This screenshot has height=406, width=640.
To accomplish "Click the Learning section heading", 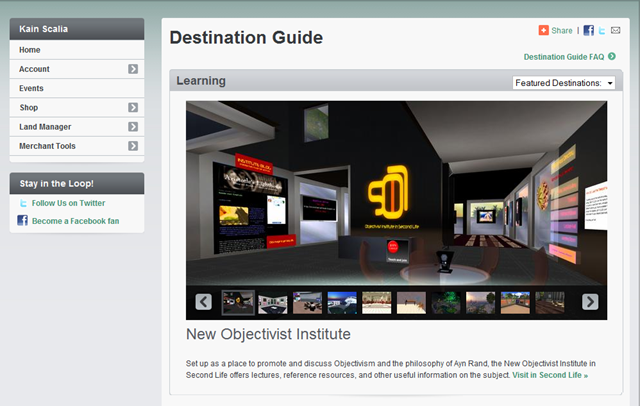I will pyautogui.click(x=201, y=81).
